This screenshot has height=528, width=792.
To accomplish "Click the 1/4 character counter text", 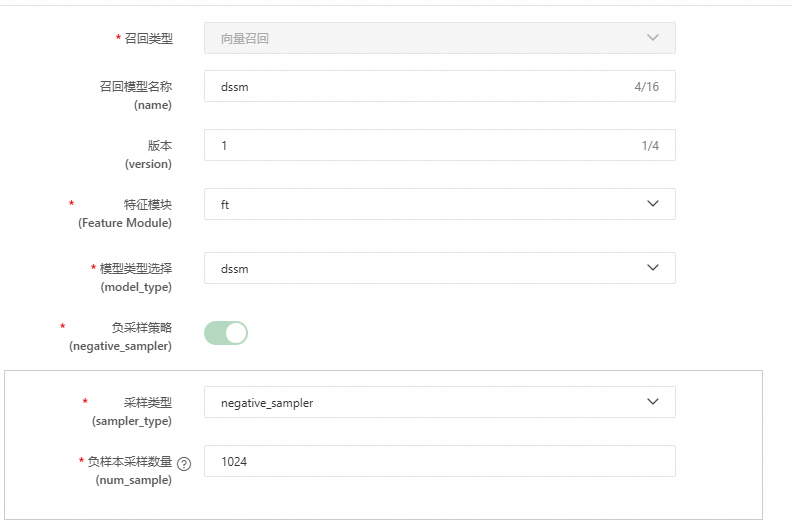I will [x=650, y=146].
